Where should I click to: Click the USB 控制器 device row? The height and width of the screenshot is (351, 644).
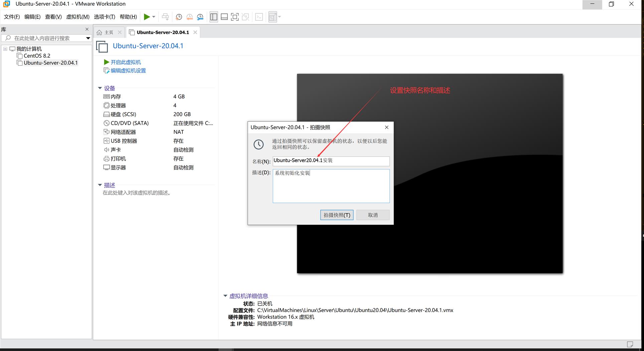(158, 141)
